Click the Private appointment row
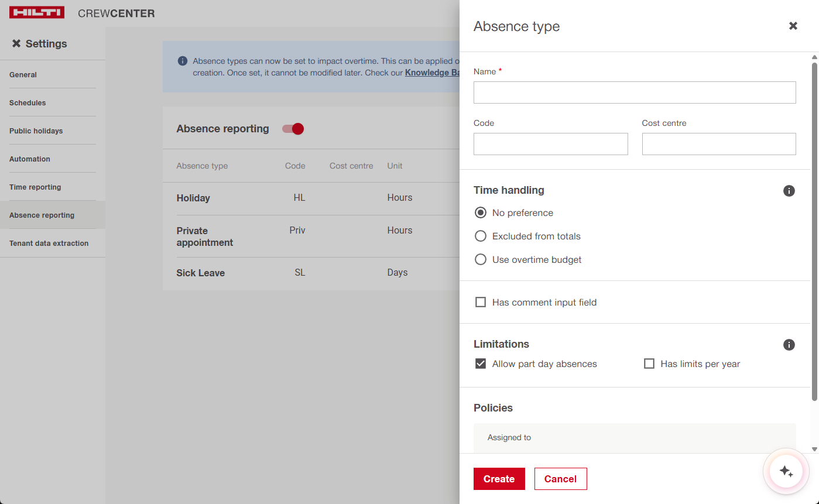 tap(311, 236)
